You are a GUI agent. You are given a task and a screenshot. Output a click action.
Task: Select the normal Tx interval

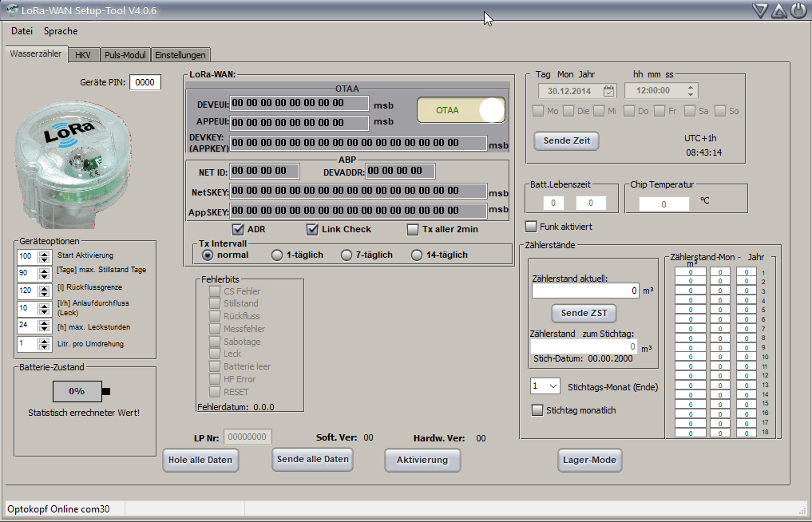208,255
